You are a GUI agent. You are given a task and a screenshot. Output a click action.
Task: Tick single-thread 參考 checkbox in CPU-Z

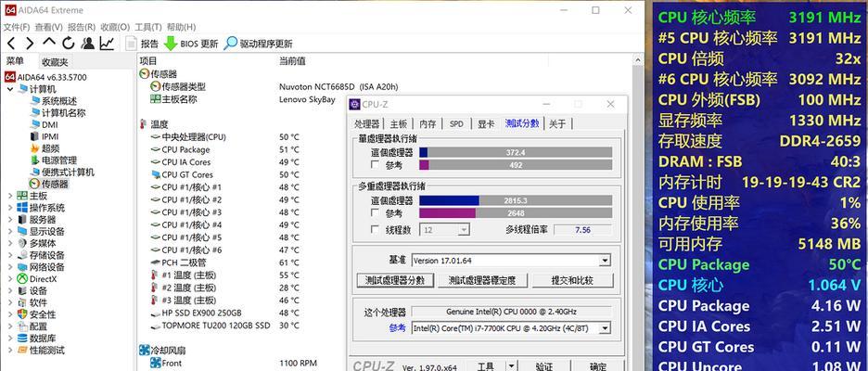coord(376,165)
